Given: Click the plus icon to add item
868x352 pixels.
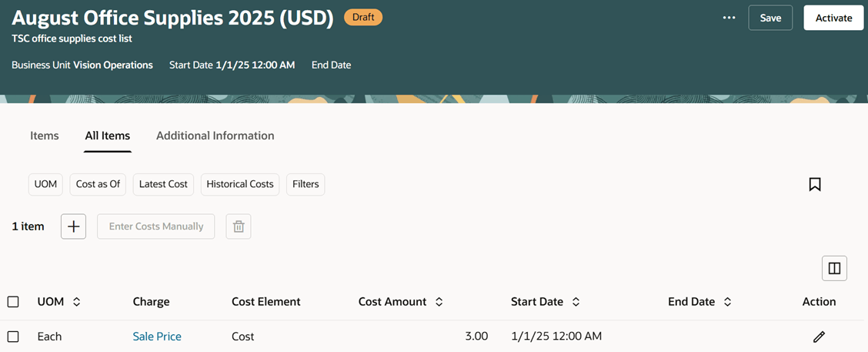Looking at the screenshot, I should coord(73,226).
